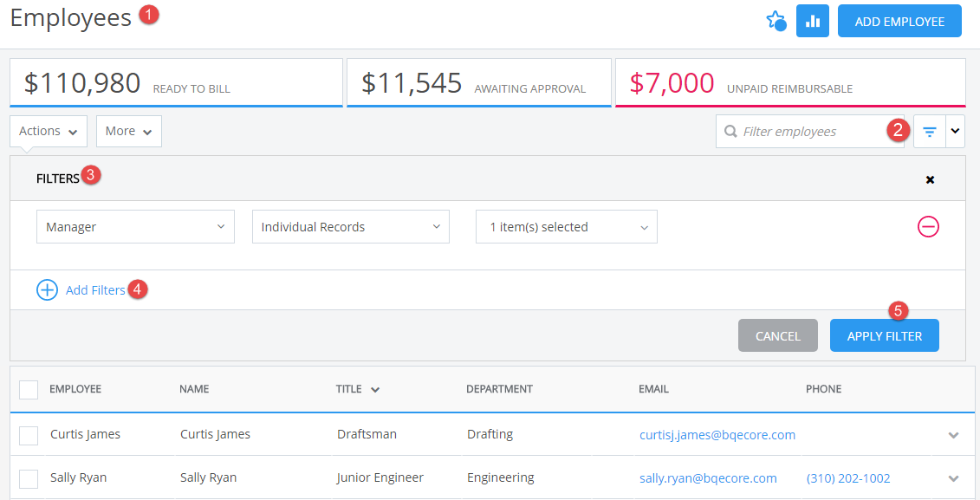The image size is (980, 500).
Task: Click the plus circle Add Filters icon
Action: [x=47, y=290]
